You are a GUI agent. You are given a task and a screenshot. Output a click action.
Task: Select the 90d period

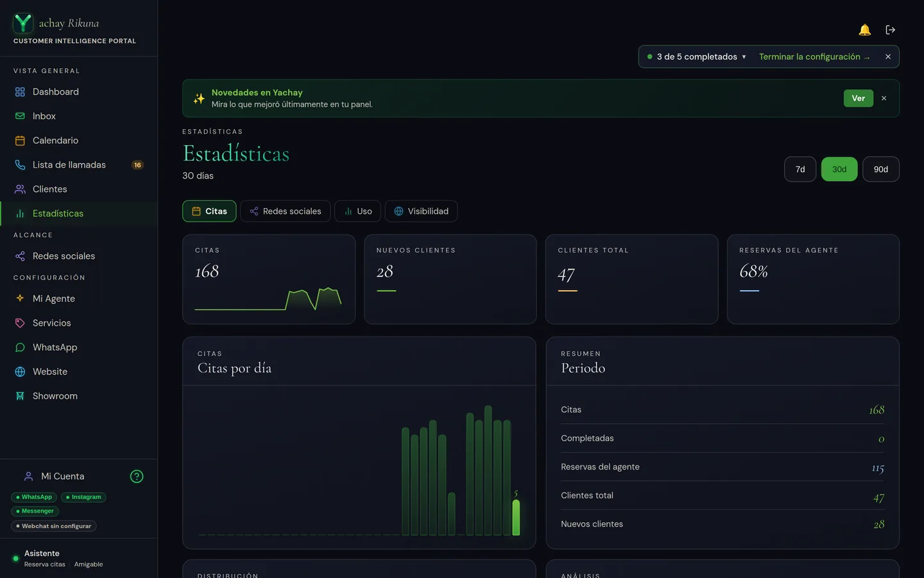click(x=881, y=170)
